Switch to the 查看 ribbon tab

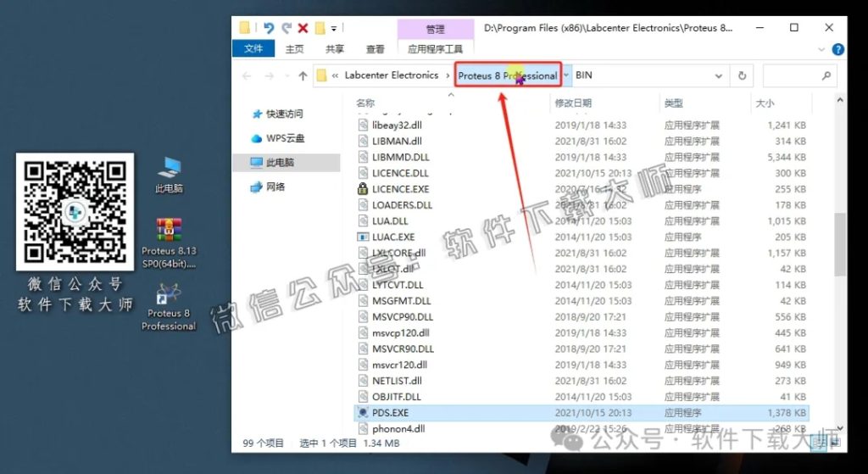click(x=375, y=48)
